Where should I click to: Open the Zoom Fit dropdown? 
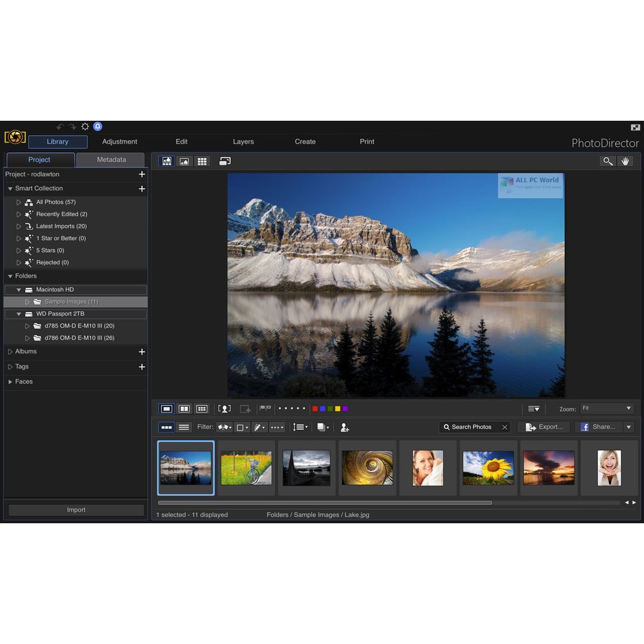[x=607, y=409]
